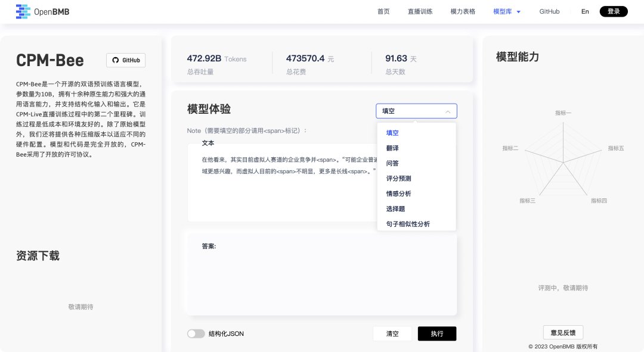Click the 指标二 radar chart label
The height and width of the screenshot is (352, 644).
coord(510,148)
